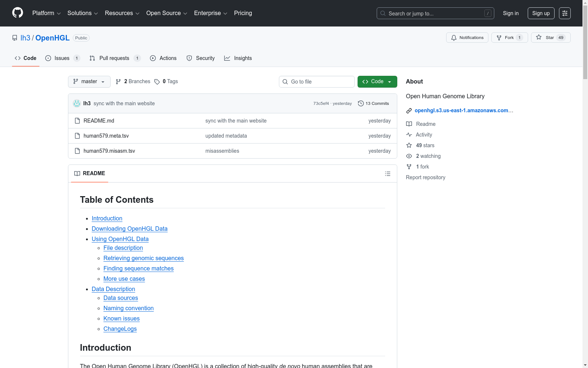This screenshot has width=588, height=368.
Task: Open the Pricing page
Action: click(x=243, y=13)
